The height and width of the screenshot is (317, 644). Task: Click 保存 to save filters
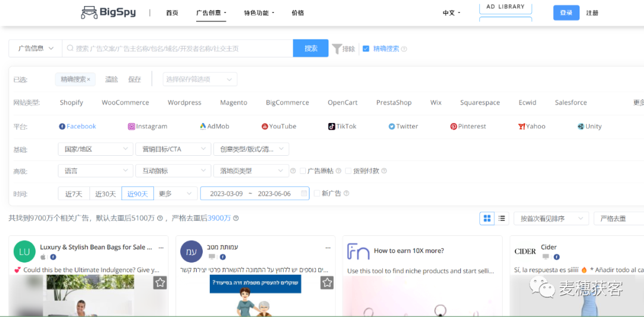coord(135,79)
